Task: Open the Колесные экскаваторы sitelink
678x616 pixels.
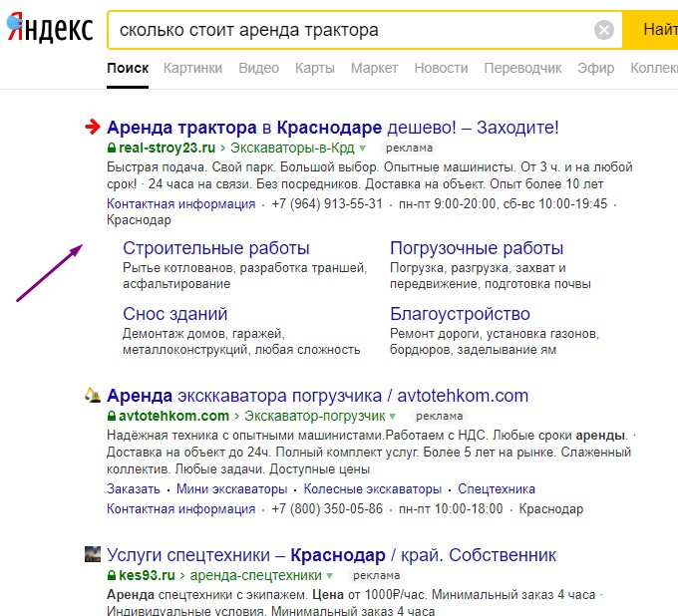Action: pyautogui.click(x=373, y=488)
